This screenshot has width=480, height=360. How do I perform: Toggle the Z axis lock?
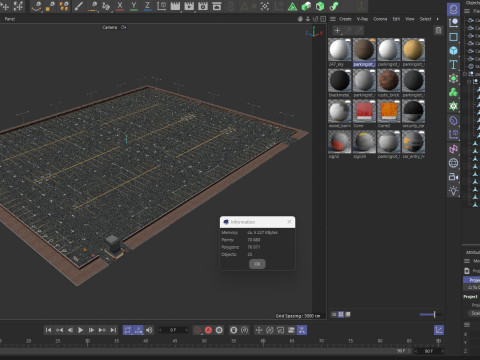pyautogui.click(x=147, y=6)
